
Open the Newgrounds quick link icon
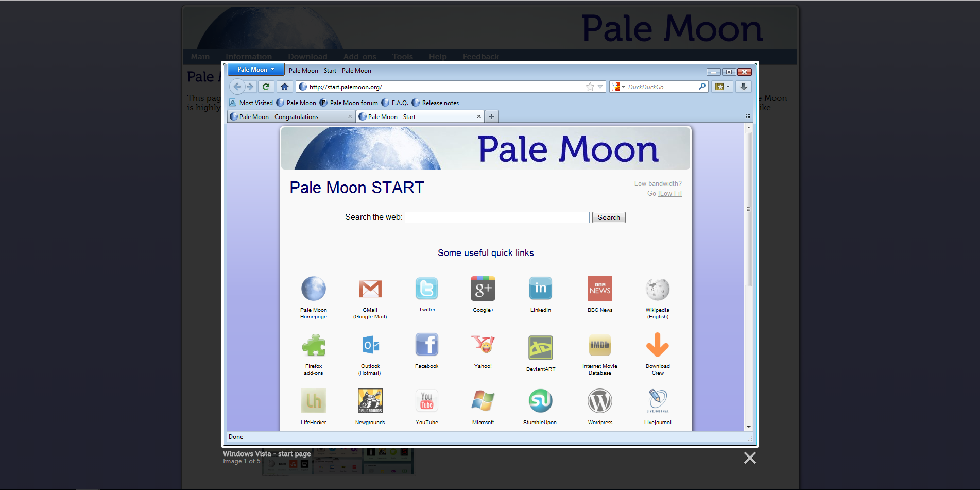click(x=370, y=401)
